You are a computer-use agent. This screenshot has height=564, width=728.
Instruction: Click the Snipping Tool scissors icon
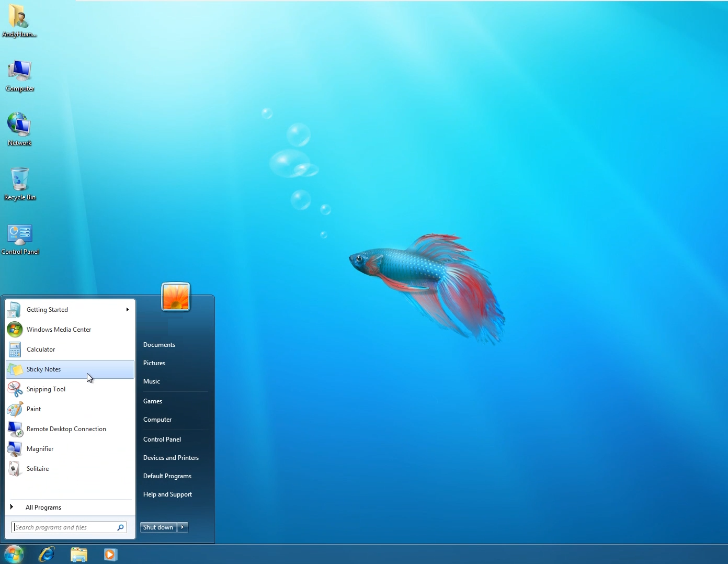pos(15,389)
